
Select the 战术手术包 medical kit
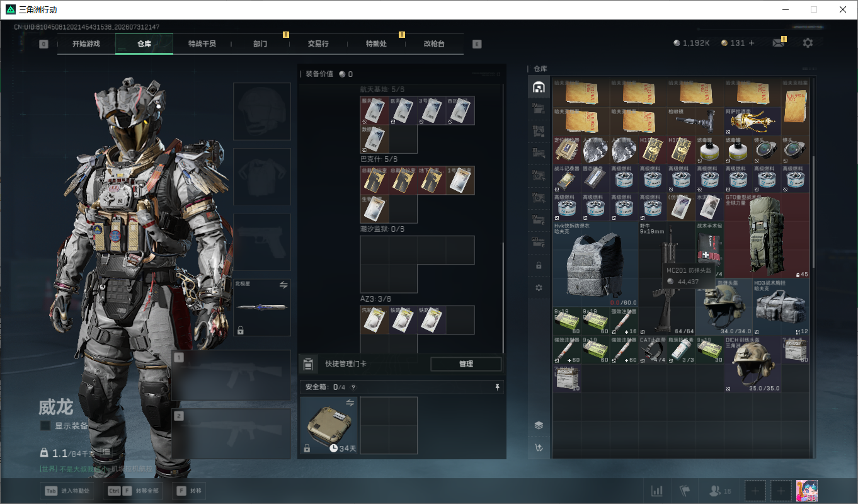710,249
